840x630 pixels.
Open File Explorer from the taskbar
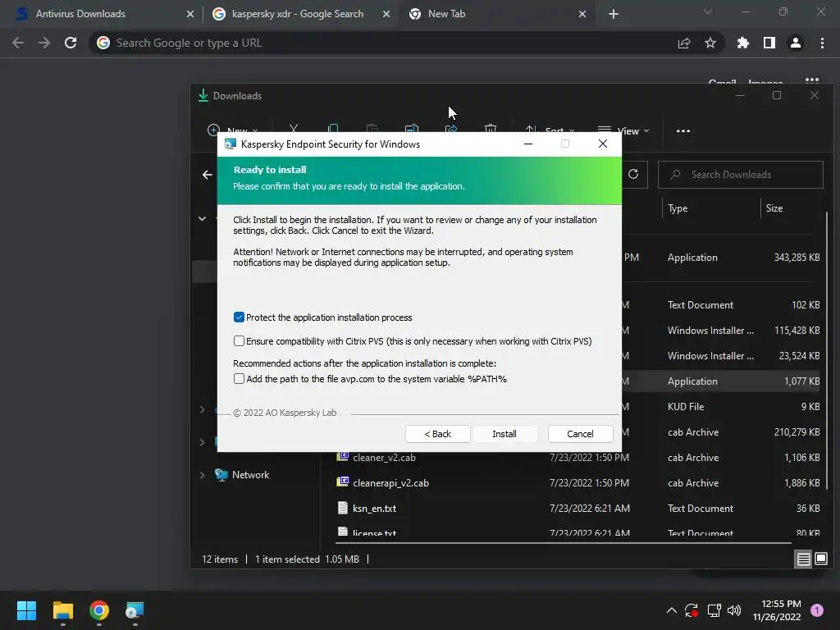[62, 610]
